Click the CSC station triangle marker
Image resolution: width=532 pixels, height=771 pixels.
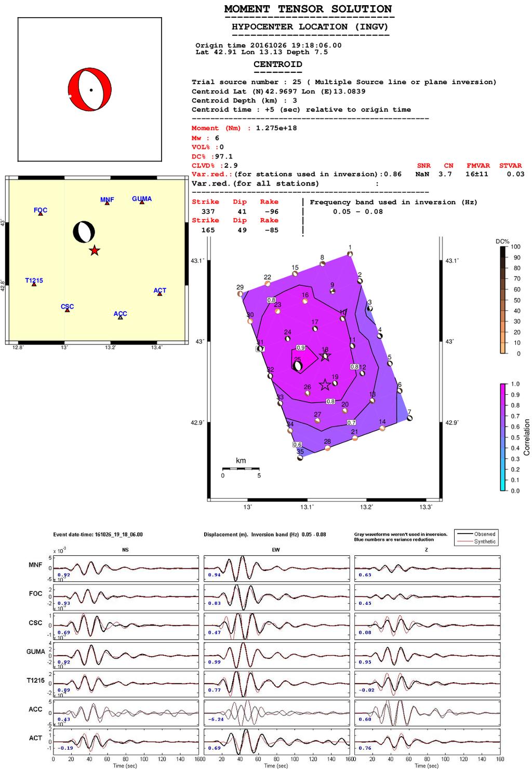[67, 310]
